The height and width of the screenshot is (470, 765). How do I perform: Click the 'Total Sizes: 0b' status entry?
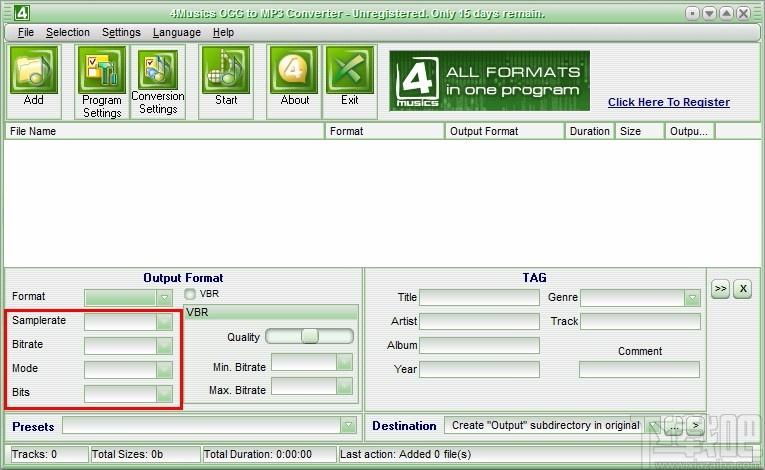145,454
